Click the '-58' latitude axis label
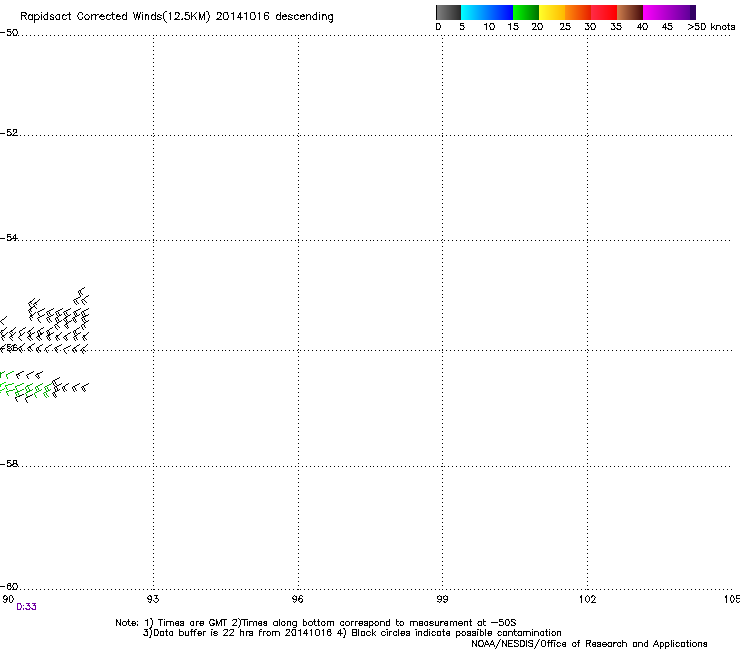 [9, 464]
